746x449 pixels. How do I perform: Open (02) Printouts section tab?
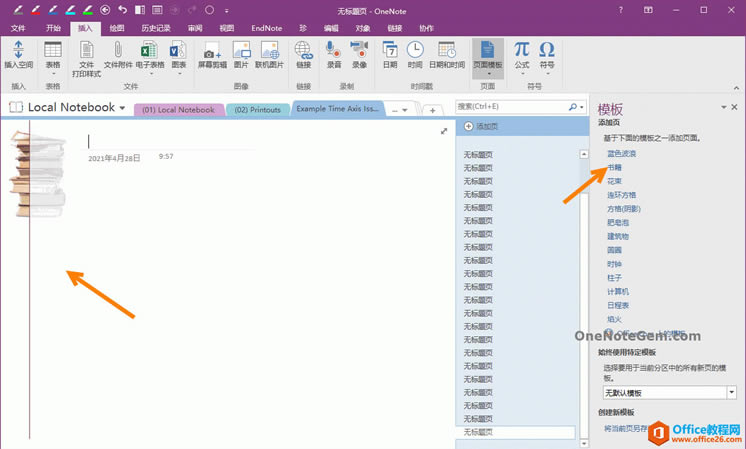click(257, 110)
